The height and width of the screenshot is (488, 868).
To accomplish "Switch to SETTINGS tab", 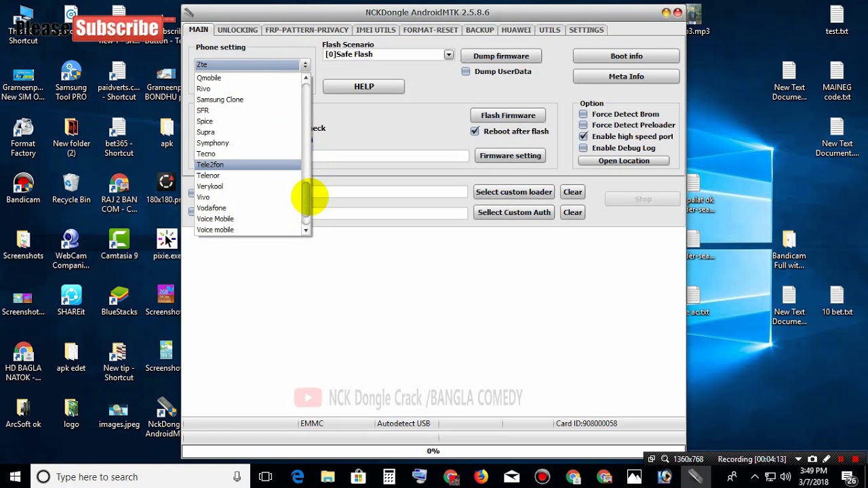I will pyautogui.click(x=586, y=30).
